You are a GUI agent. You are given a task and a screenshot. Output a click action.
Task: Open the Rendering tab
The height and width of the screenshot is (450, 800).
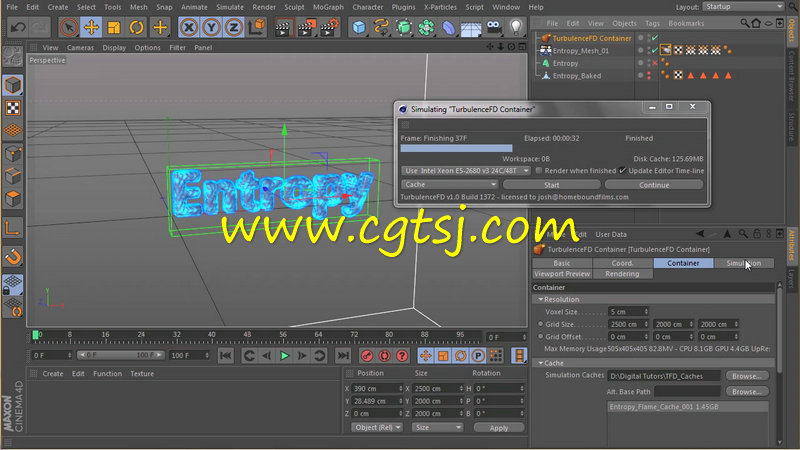click(x=622, y=274)
